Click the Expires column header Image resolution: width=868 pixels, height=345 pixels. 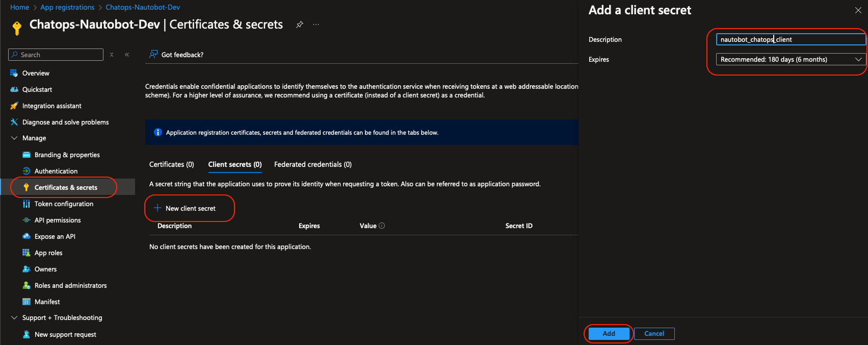pyautogui.click(x=309, y=226)
